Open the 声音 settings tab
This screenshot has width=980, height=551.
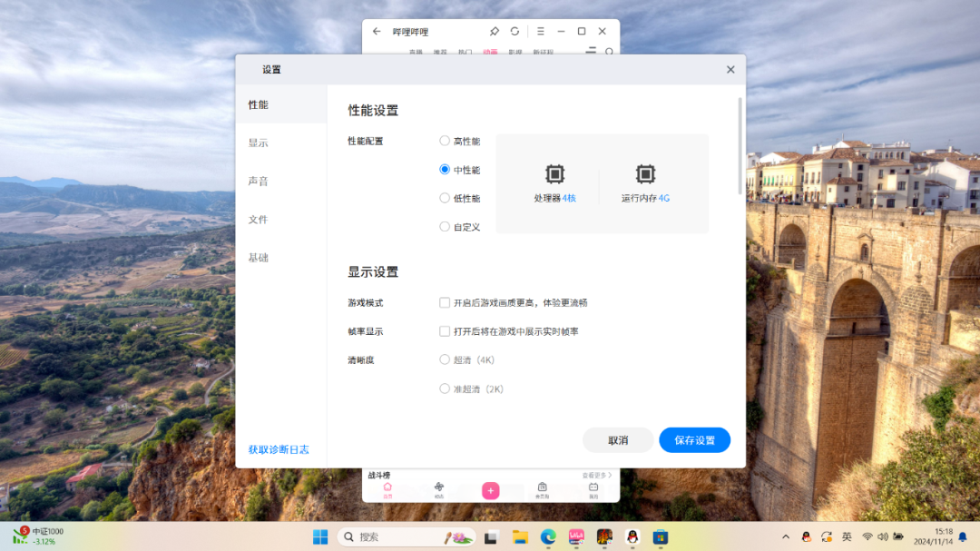(x=281, y=181)
